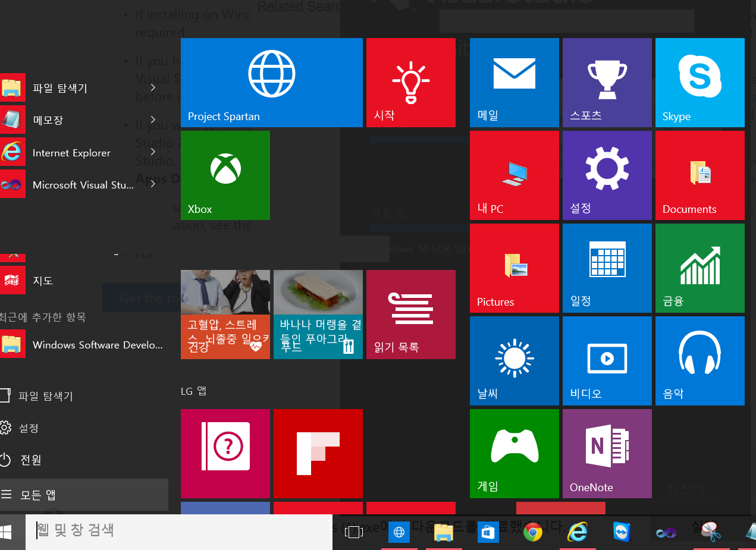Open the 건강 health news tile

point(225,315)
